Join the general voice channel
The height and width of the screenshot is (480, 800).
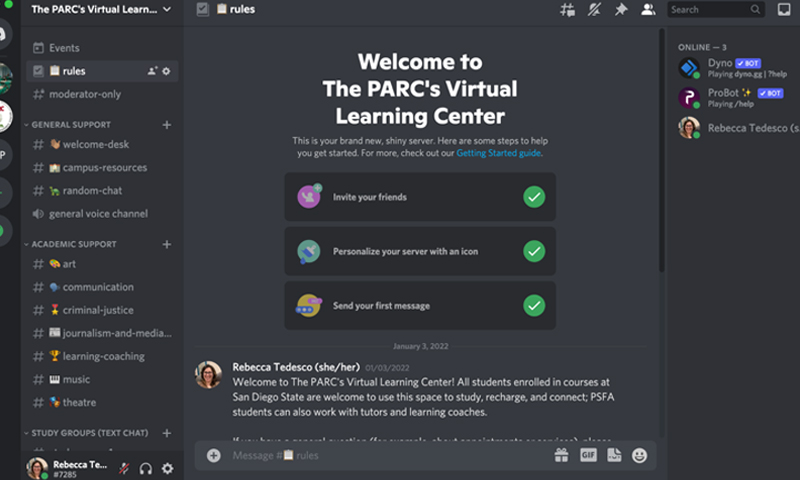(x=102, y=214)
